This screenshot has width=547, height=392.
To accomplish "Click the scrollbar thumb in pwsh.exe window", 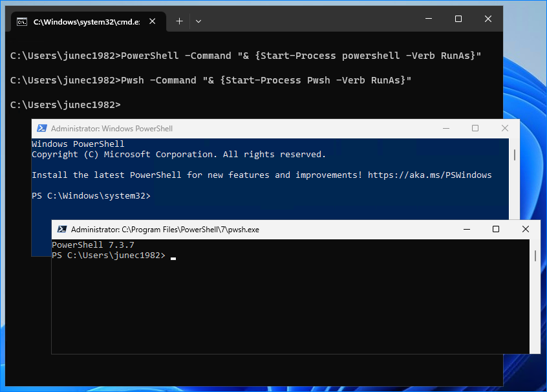I will [535, 256].
